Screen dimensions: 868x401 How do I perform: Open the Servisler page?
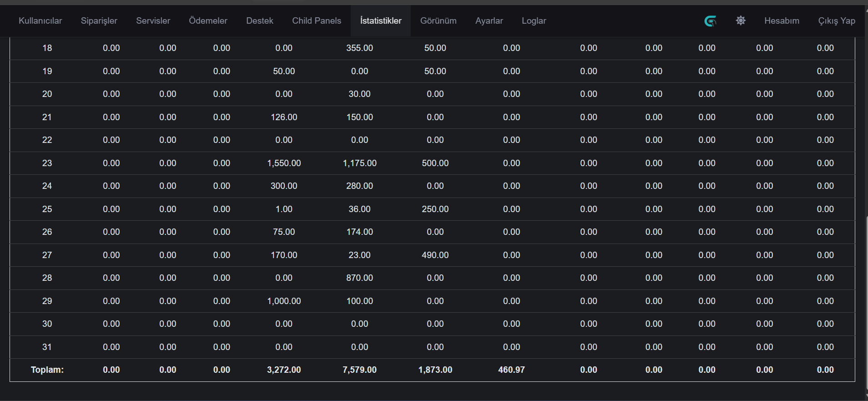pyautogui.click(x=153, y=21)
